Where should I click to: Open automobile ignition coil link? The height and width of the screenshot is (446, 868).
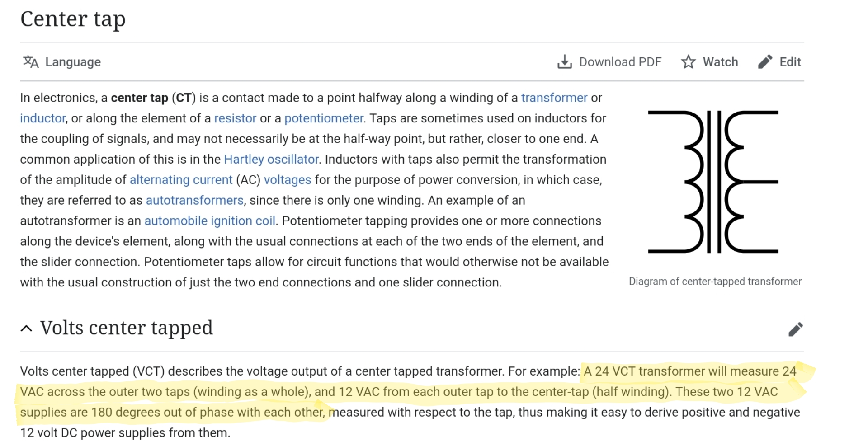pos(210,221)
